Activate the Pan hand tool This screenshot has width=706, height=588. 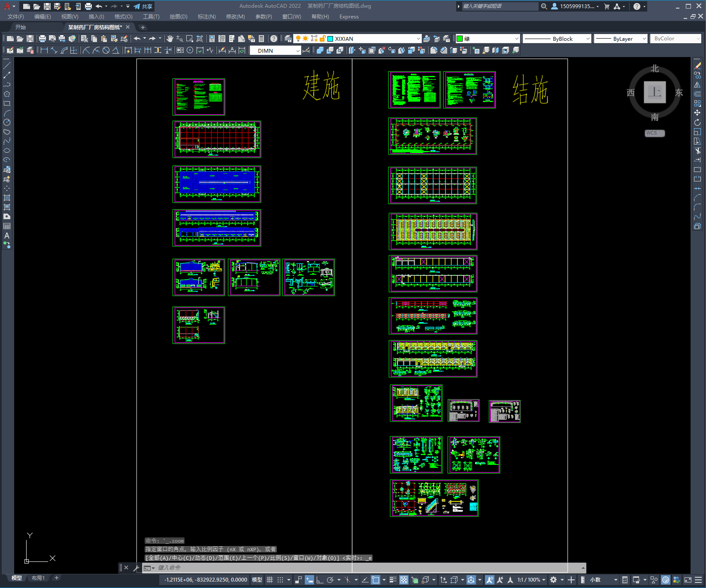coord(170,39)
